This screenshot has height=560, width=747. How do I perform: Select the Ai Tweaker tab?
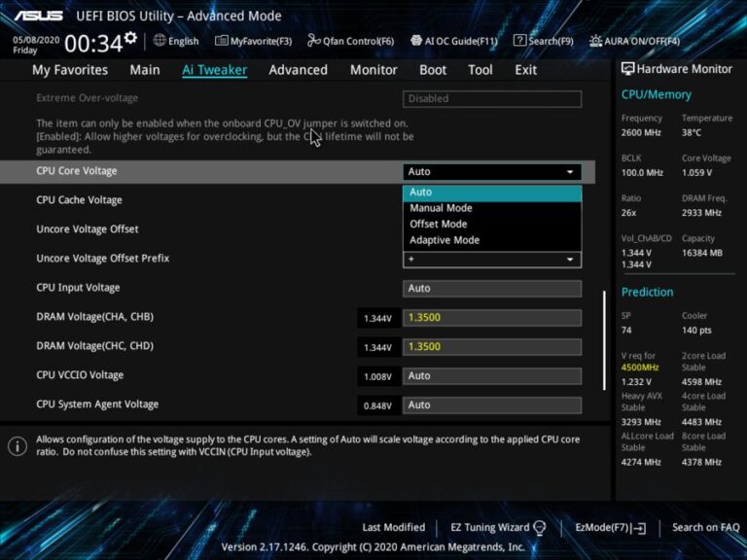214,70
